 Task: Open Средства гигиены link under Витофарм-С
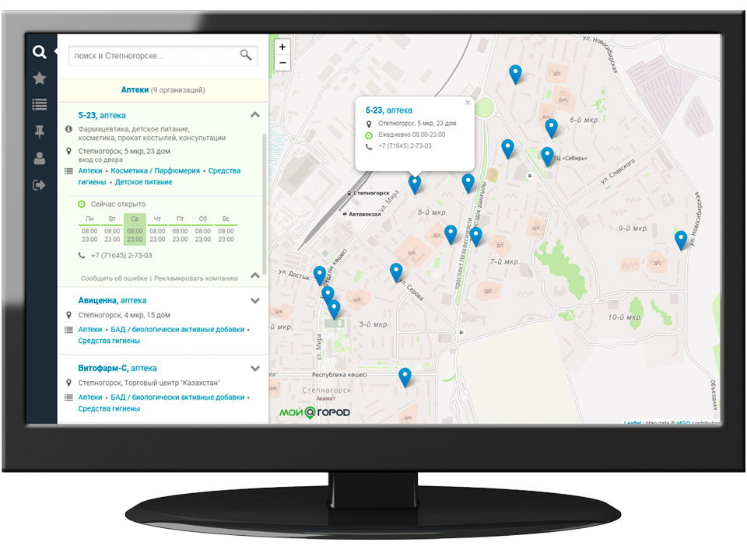(x=109, y=408)
